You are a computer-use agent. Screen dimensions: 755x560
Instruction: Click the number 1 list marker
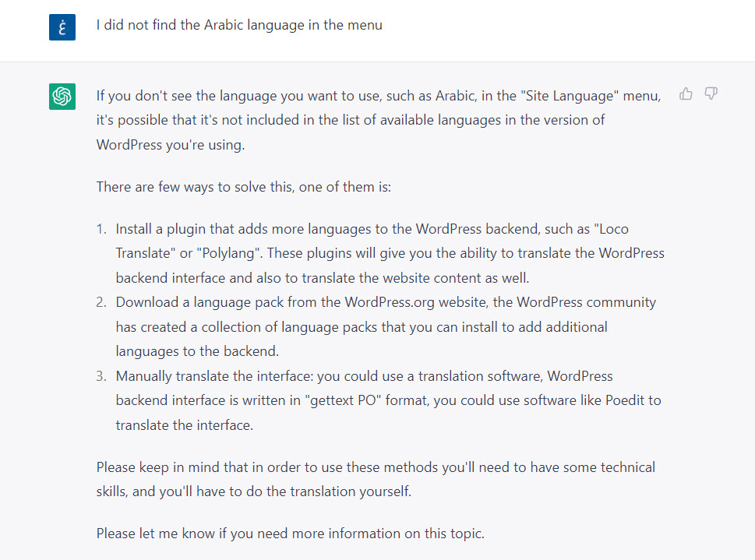(x=101, y=230)
